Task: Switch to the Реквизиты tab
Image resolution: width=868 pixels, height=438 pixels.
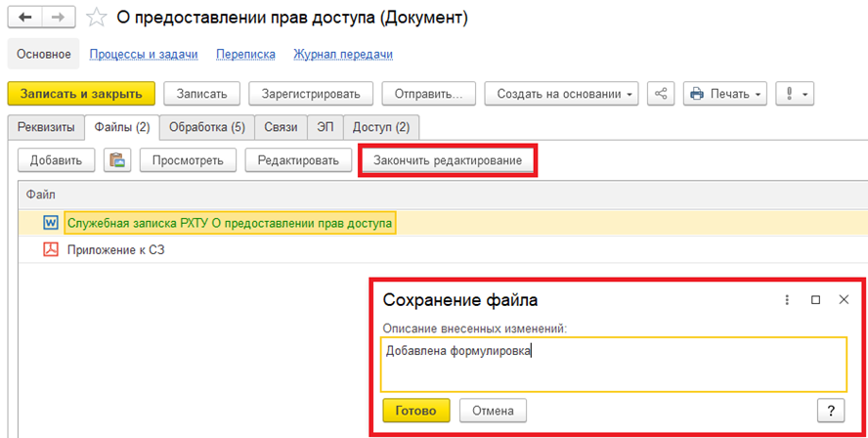Action: (43, 127)
